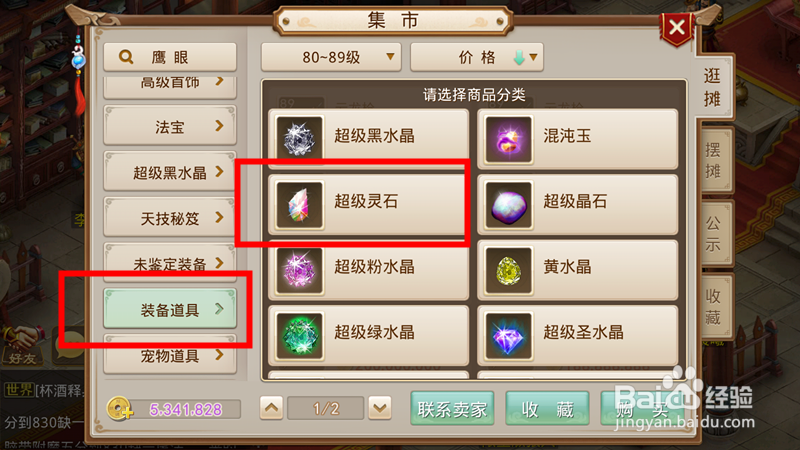800x450 pixels.
Task: Choose the 超级灵石 gem icon
Action: [x=299, y=205]
